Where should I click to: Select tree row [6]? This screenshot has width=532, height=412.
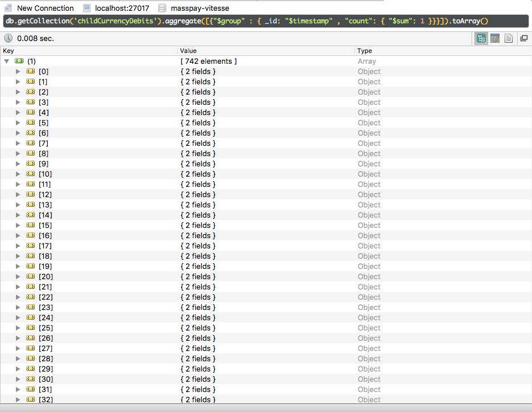265,133
